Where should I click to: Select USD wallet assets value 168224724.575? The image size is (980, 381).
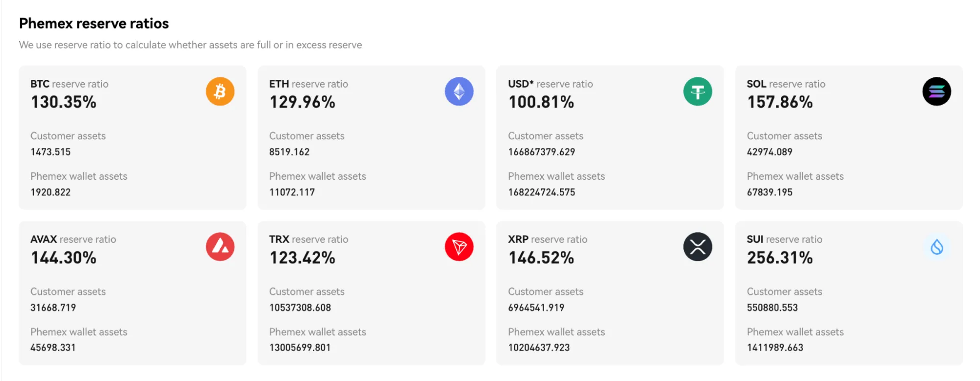click(x=541, y=192)
